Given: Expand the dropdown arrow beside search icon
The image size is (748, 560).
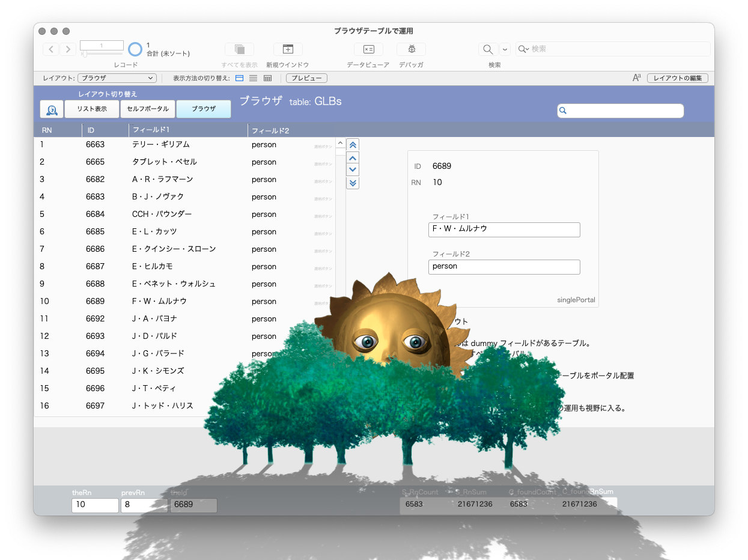Looking at the screenshot, I should (505, 49).
